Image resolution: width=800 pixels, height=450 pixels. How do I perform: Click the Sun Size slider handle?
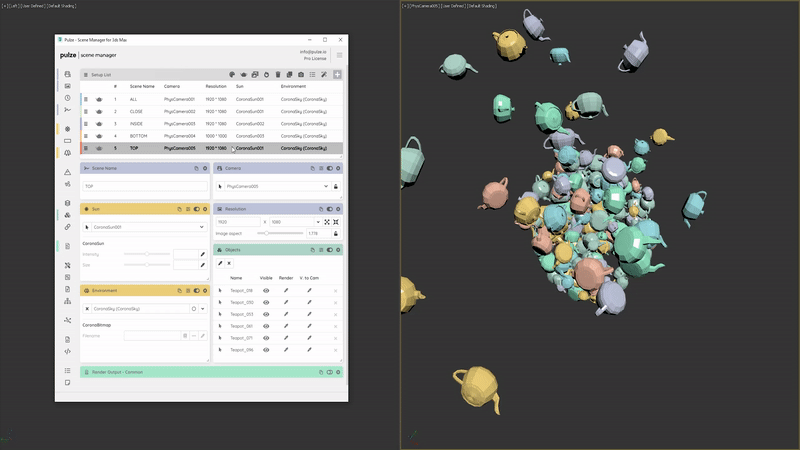147,265
